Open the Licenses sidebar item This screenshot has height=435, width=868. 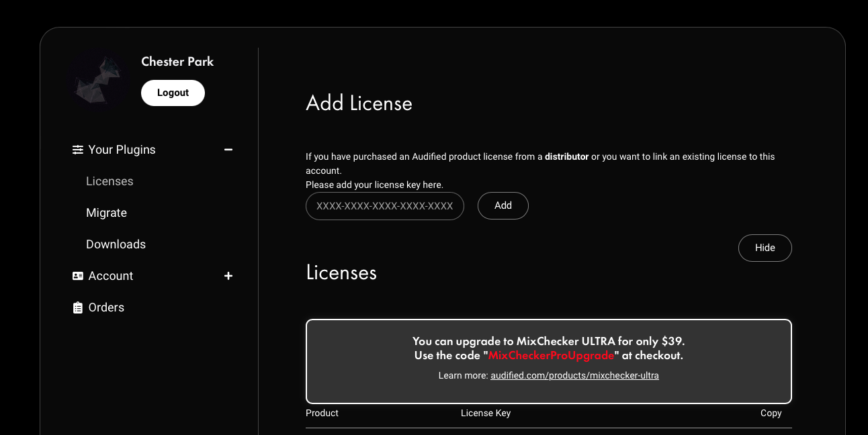(x=110, y=181)
